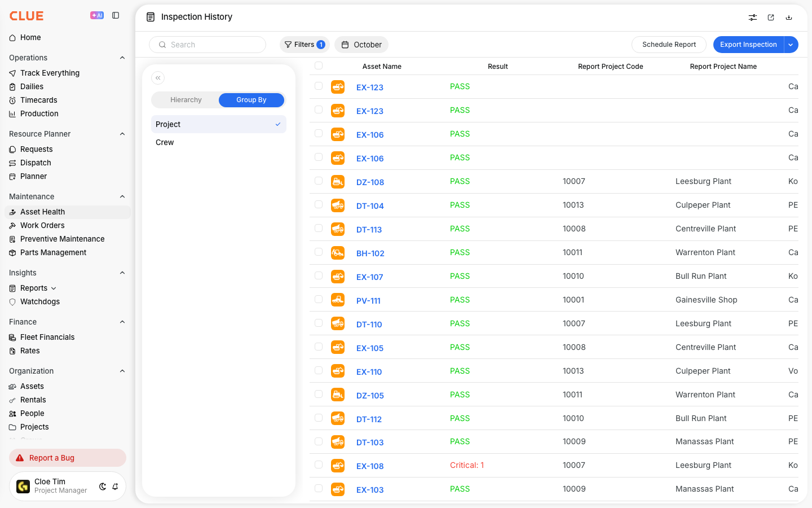Open Inspection History in new window icon
This screenshot has height=508, width=812.
pos(771,17)
